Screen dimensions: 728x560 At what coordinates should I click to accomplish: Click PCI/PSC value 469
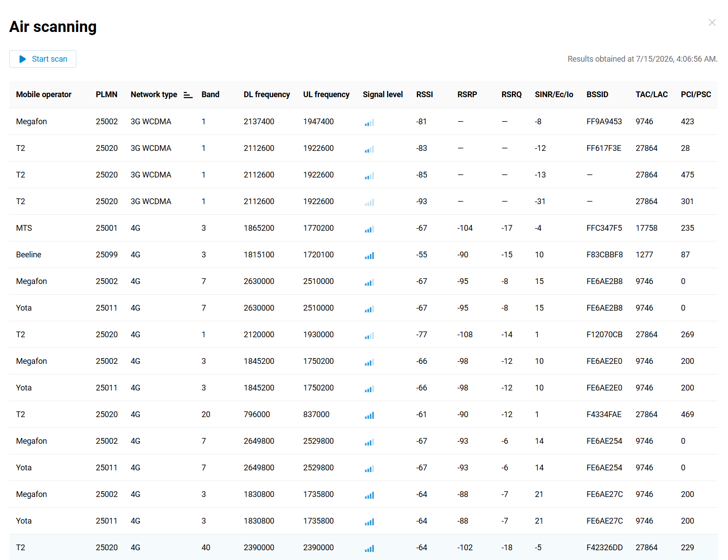coord(687,414)
